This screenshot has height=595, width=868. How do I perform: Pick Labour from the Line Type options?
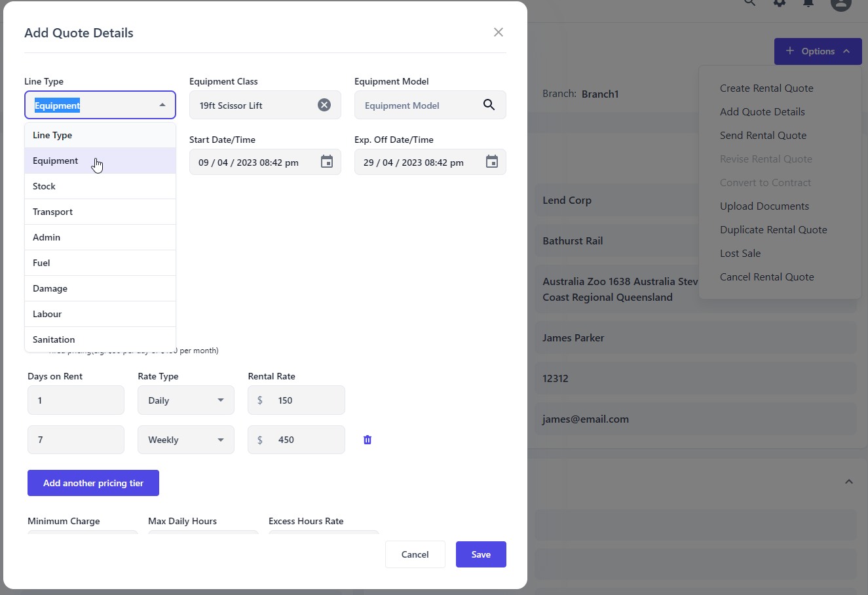(x=47, y=314)
